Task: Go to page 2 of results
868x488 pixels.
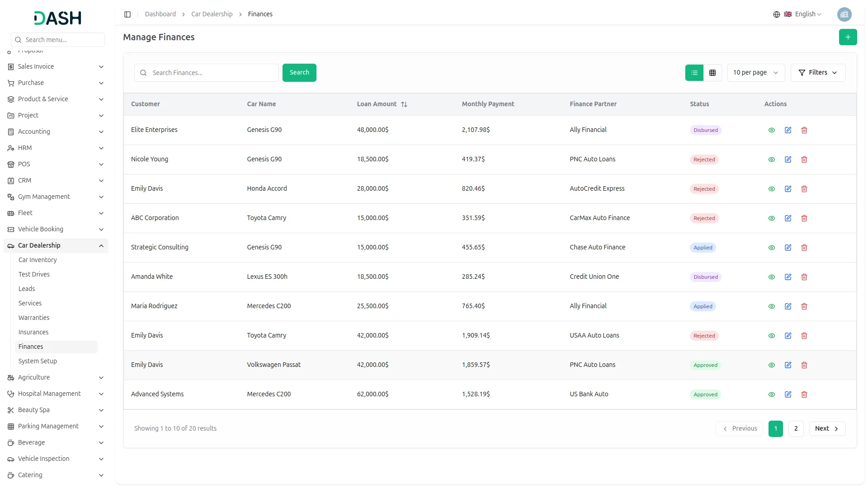Action: [x=796, y=428]
